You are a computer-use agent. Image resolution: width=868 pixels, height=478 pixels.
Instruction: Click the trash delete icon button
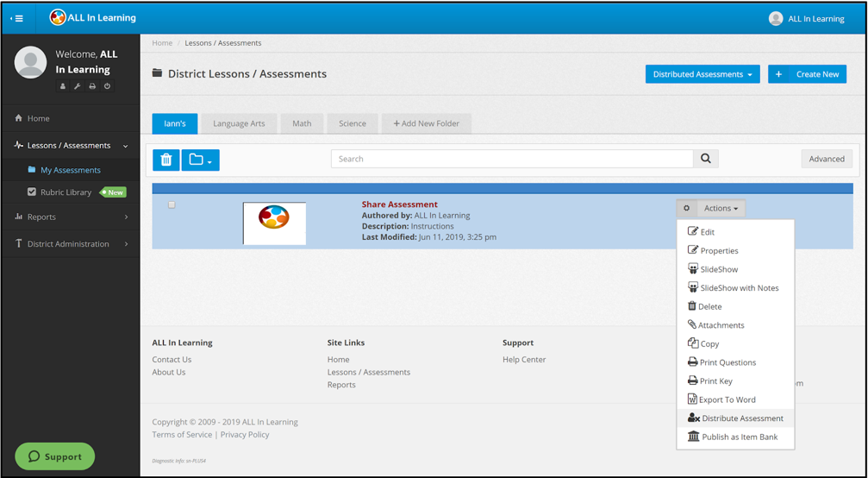pyautogui.click(x=166, y=160)
